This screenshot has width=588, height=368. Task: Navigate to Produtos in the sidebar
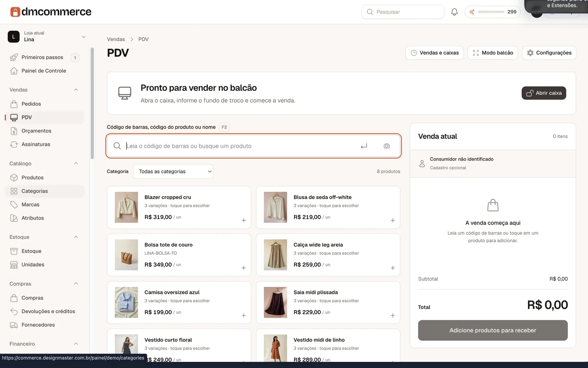click(x=45, y=177)
